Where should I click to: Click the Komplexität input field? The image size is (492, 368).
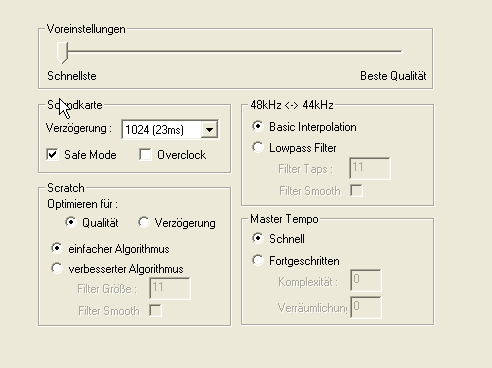366,280
